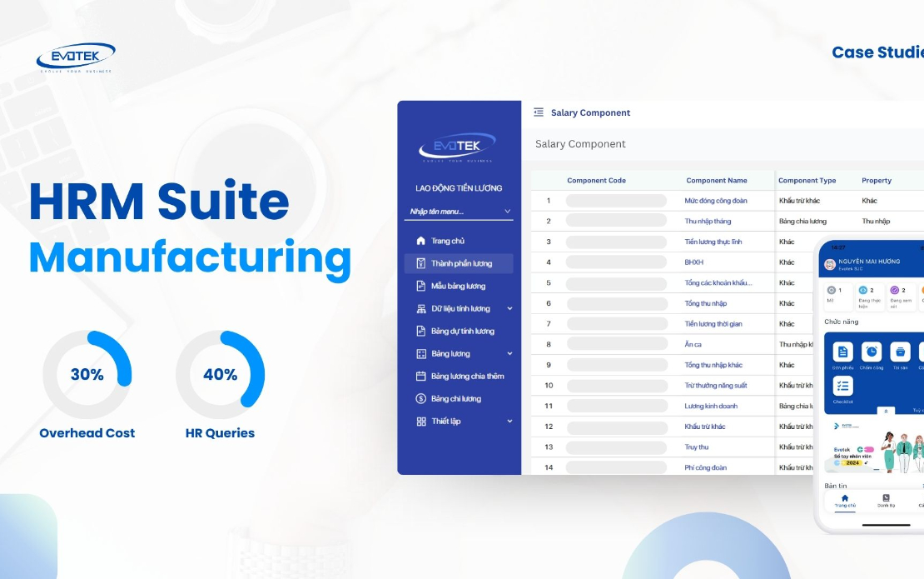
Task: Select the Tiền lương thời gian row name
Action: coord(713,324)
